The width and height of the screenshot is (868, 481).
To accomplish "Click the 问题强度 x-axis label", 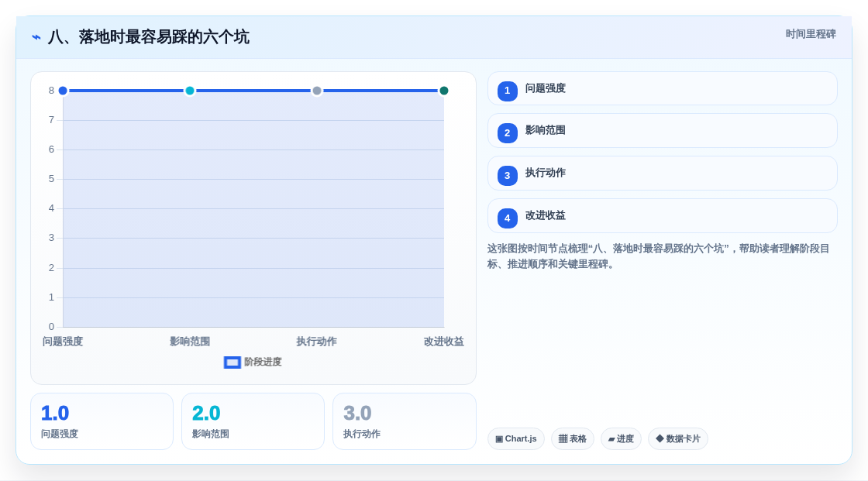I will [x=63, y=342].
